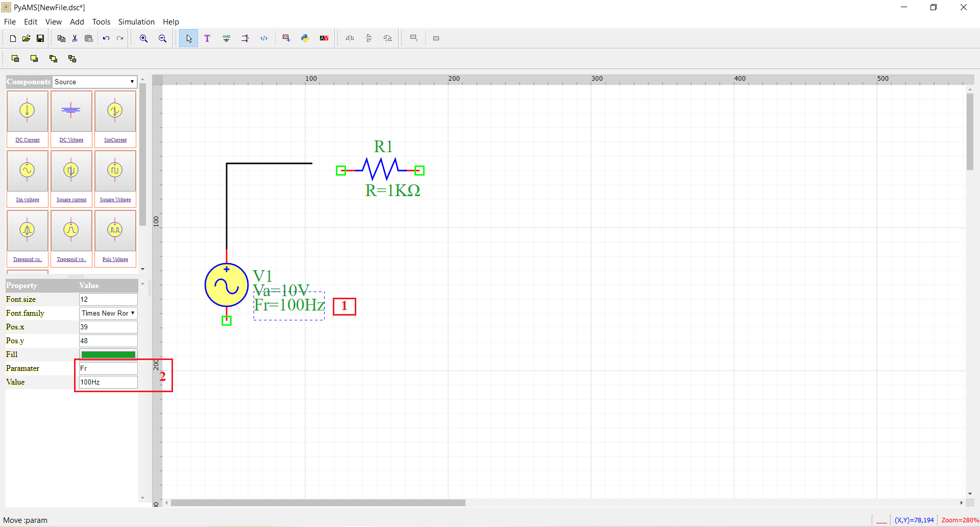980x527 pixels.
Task: Click the Pos.y value field
Action: pyautogui.click(x=108, y=341)
